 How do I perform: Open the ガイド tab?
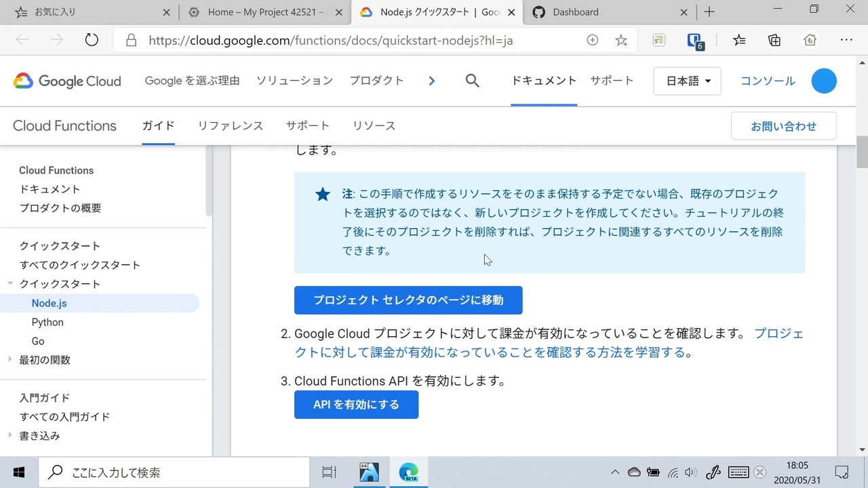[159, 125]
